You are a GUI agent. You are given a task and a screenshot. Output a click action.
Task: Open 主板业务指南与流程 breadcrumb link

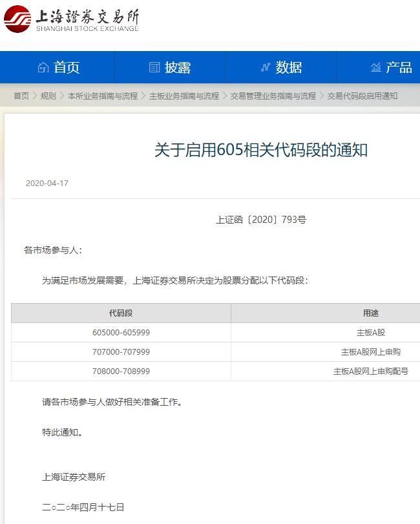[184, 96]
